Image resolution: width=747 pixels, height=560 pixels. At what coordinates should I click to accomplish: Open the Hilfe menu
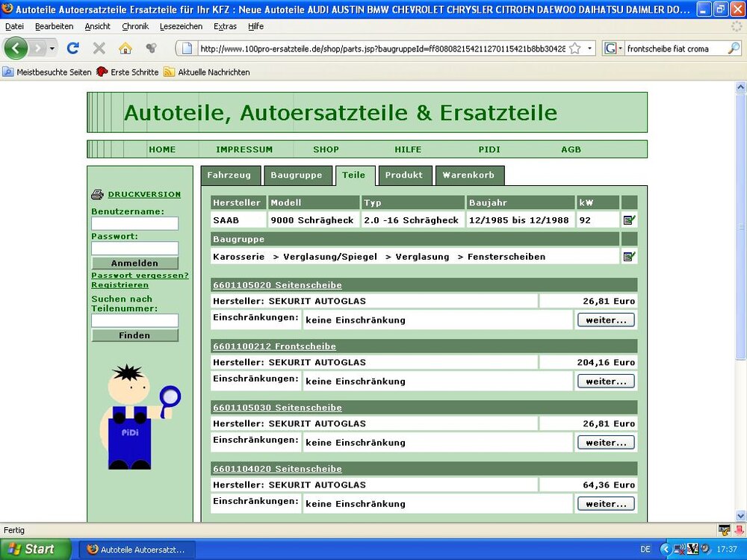click(x=255, y=27)
